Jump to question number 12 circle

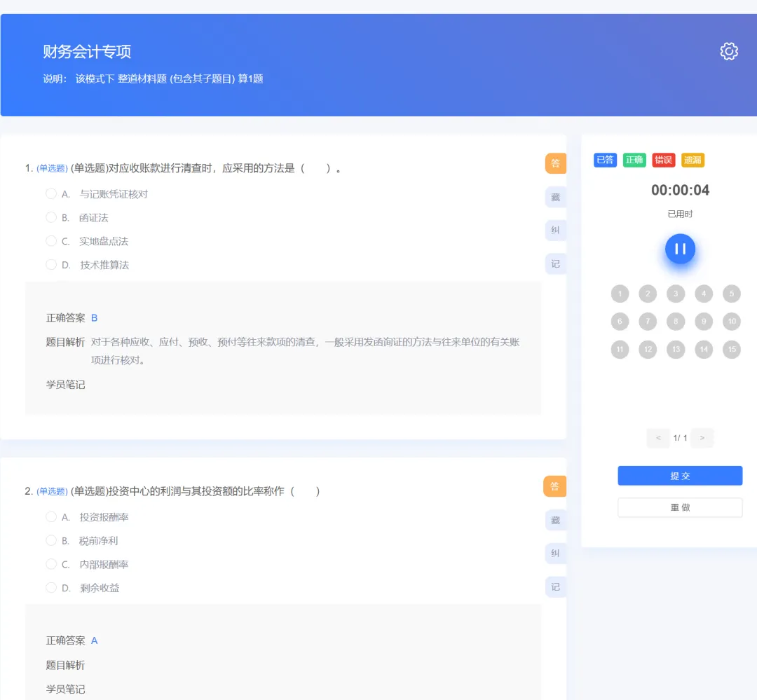click(648, 350)
